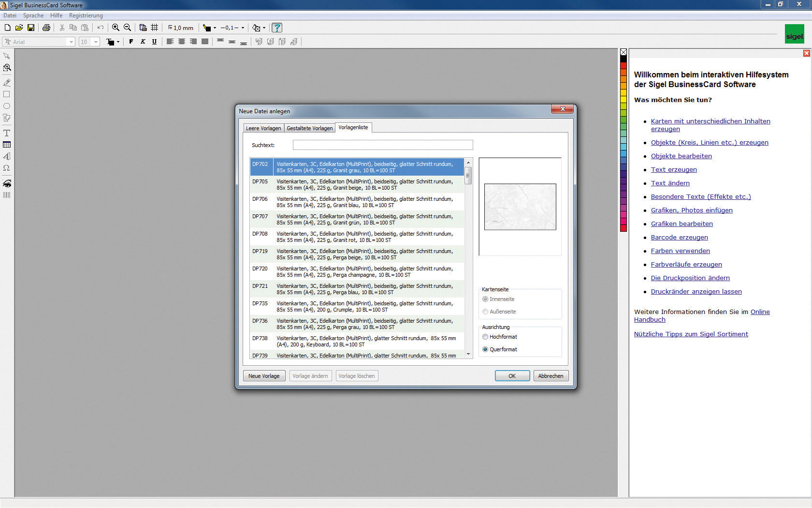
Task: Switch to the Gestaltete Vorlagen tab
Action: point(309,128)
